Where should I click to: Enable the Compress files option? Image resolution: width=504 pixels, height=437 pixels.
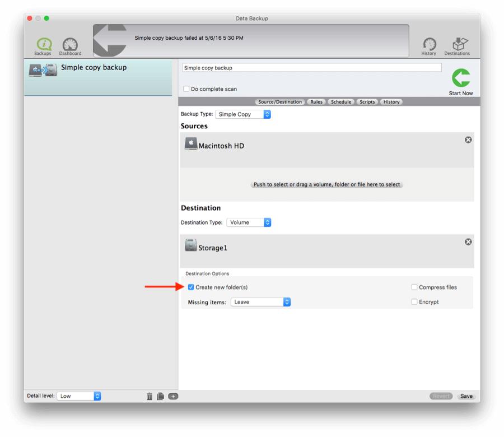pos(414,287)
